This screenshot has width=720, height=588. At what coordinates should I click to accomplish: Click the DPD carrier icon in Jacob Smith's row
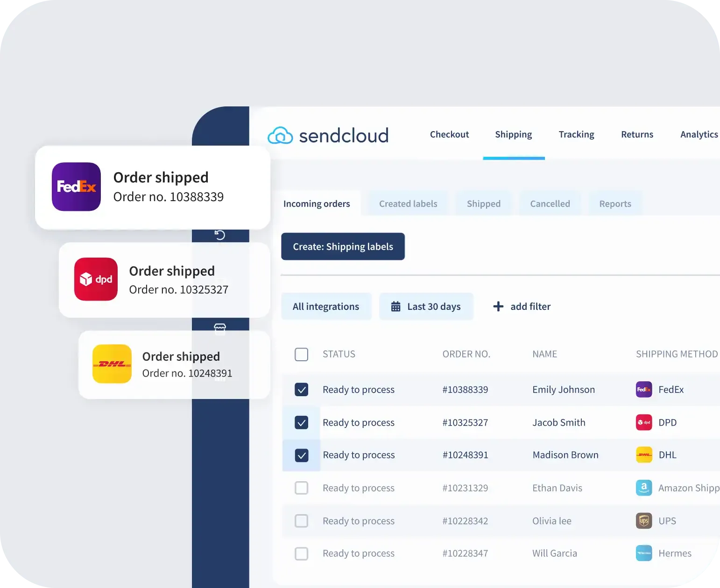point(644,422)
